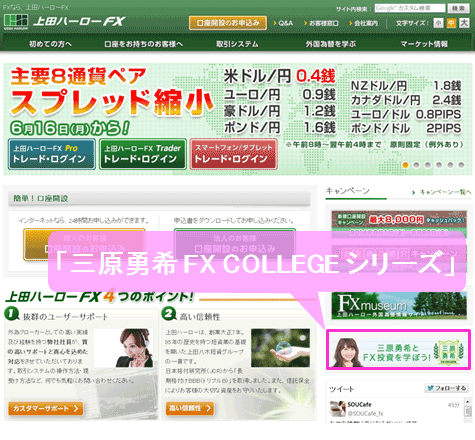This screenshot has width=475, height=440.
Task: Click the 高い信頼性 orange button
Action: 190,408
